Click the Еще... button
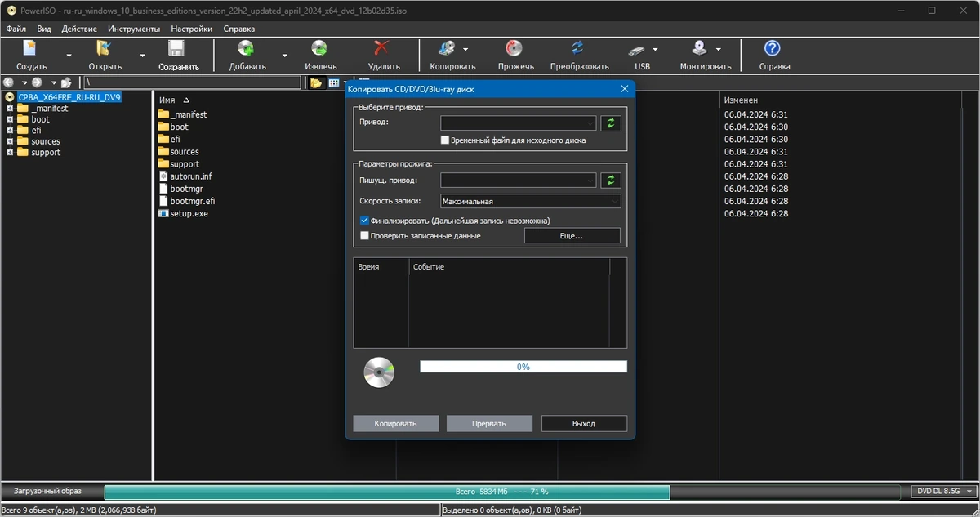 (x=572, y=236)
